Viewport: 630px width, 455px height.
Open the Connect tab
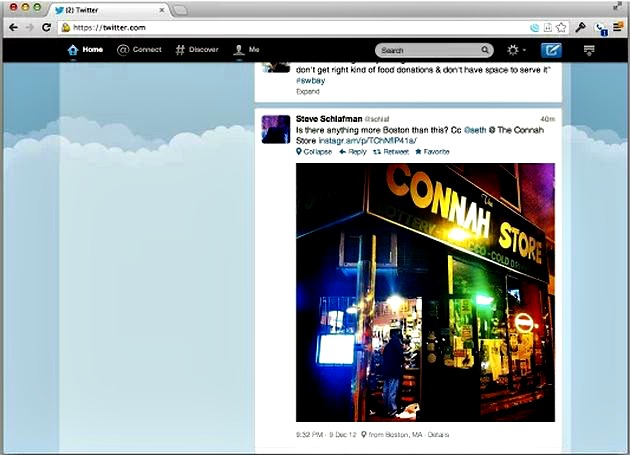click(x=139, y=50)
